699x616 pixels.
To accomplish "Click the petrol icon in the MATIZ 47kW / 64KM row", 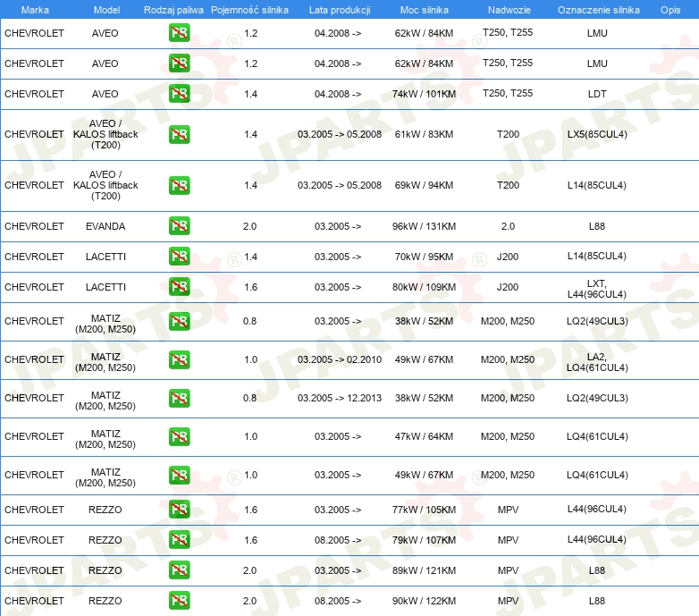I will click(179, 436).
